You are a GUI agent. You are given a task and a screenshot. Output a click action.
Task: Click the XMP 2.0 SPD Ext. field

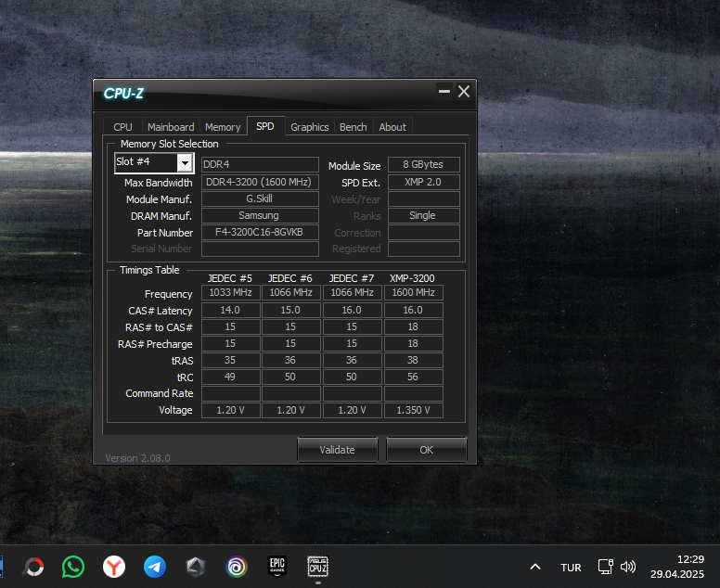click(423, 182)
